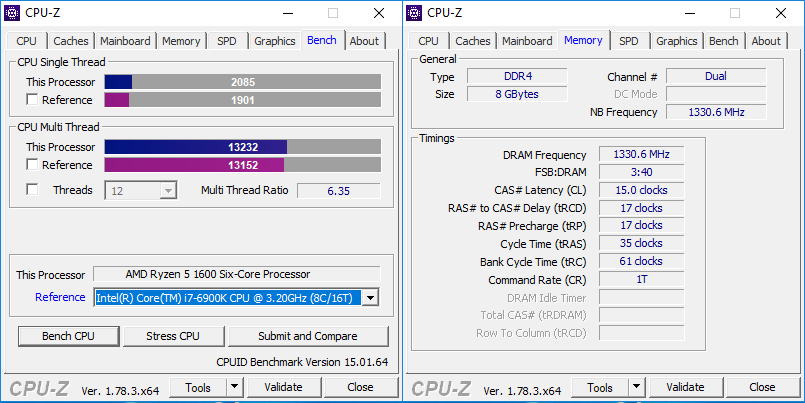Click the empty DC Mode field
This screenshot has height=403, width=805.
click(x=716, y=94)
